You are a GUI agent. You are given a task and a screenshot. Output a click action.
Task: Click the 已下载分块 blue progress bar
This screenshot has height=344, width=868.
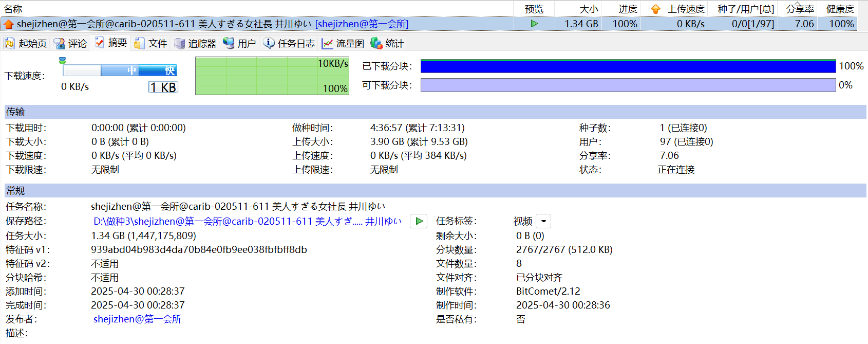[628, 66]
